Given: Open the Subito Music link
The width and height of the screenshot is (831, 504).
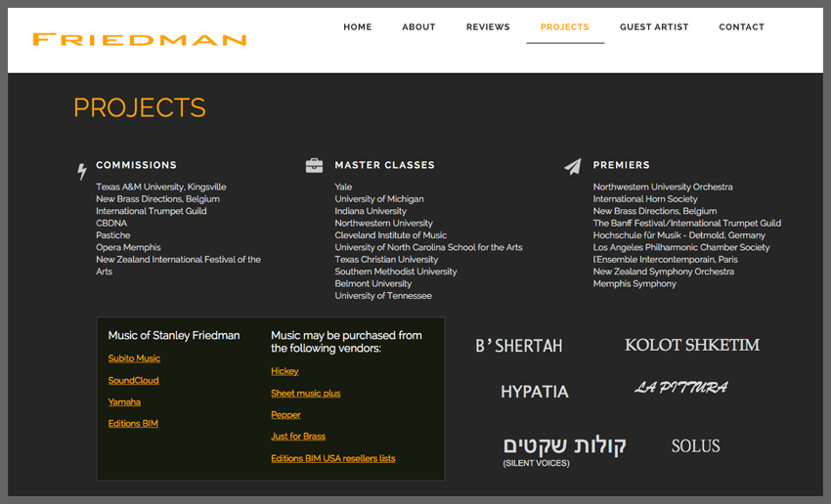Looking at the screenshot, I should [x=134, y=358].
